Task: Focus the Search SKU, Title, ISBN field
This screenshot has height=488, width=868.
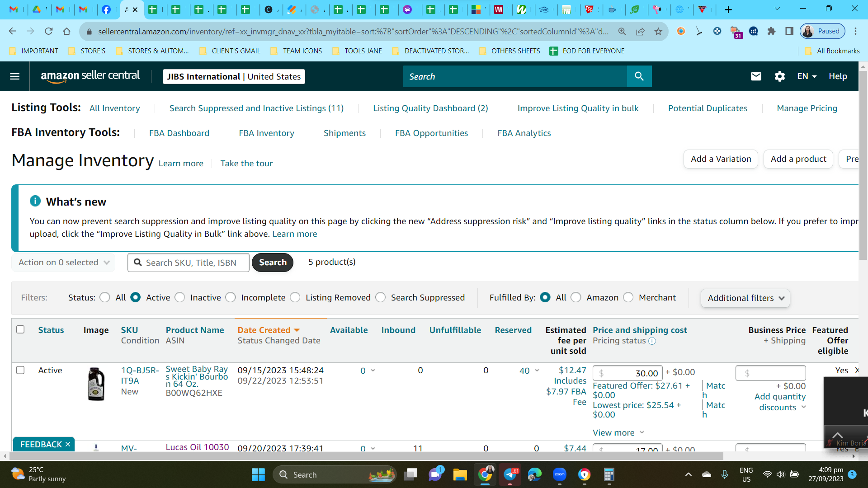Action: click(x=189, y=263)
